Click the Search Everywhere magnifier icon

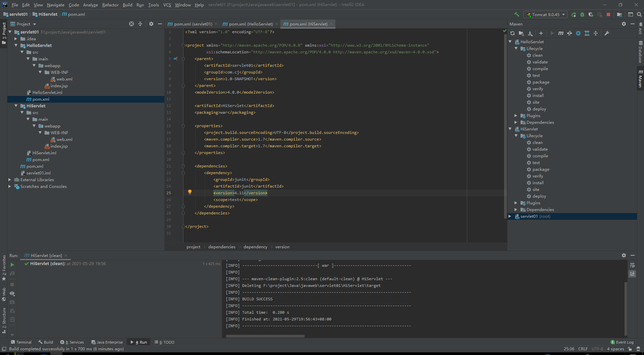639,14
